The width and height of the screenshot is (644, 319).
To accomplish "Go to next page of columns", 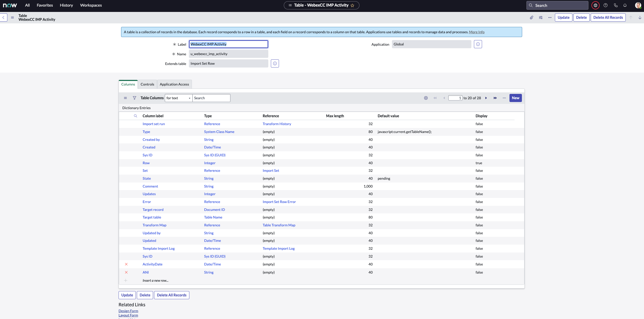I will click(x=486, y=98).
